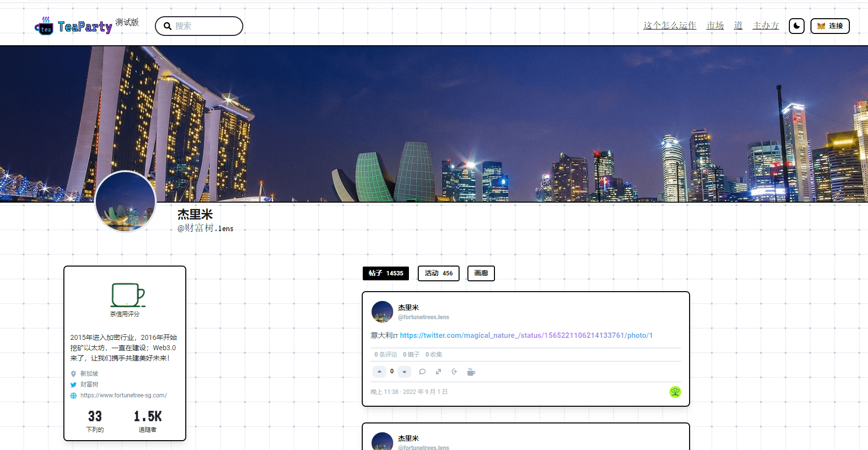This screenshot has height=450, width=868.
Task: Downvote the post about Italy
Action: tap(404, 371)
